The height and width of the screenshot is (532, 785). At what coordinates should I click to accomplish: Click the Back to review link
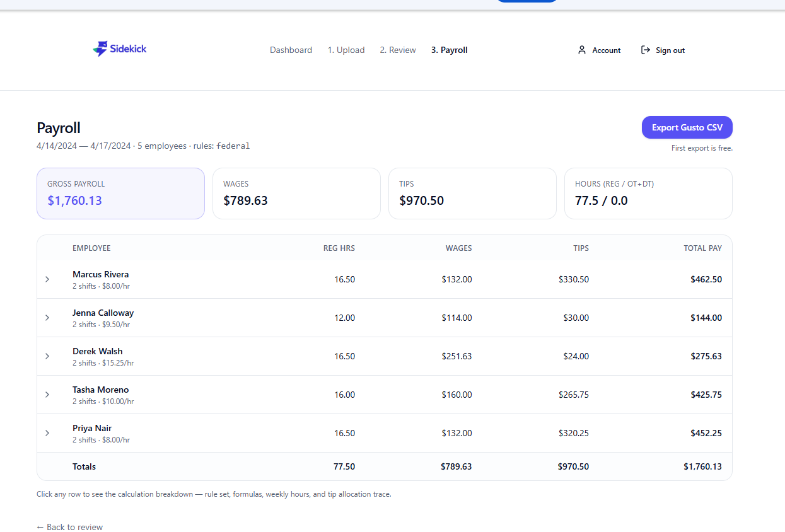[x=69, y=527]
